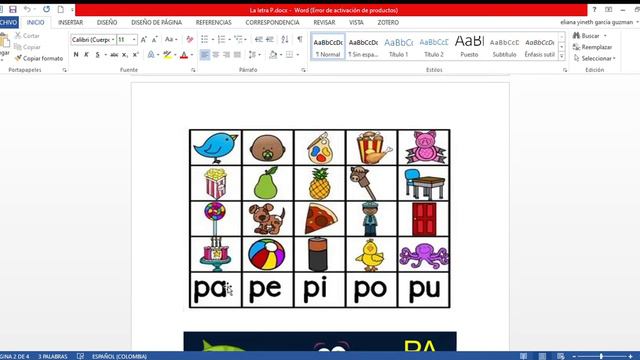The width and height of the screenshot is (640, 360).
Task: Open Reemplazar replace dialog
Action: point(593,47)
